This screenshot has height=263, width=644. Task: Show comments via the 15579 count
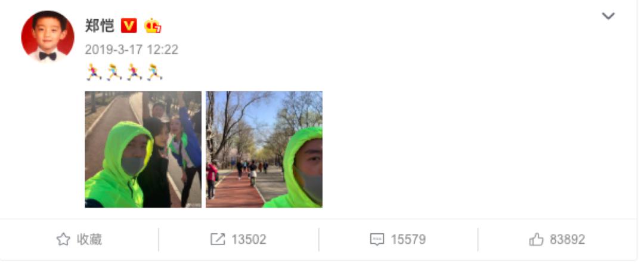coord(408,239)
